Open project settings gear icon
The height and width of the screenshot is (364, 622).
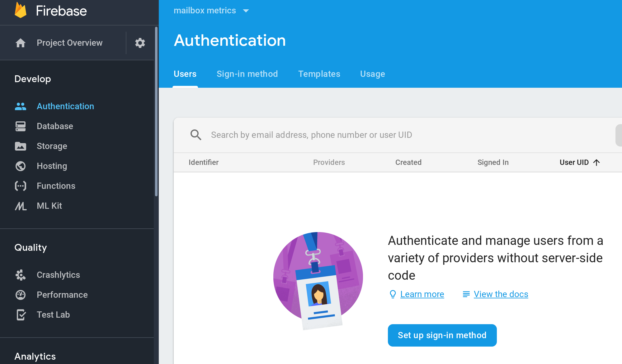pos(140,43)
